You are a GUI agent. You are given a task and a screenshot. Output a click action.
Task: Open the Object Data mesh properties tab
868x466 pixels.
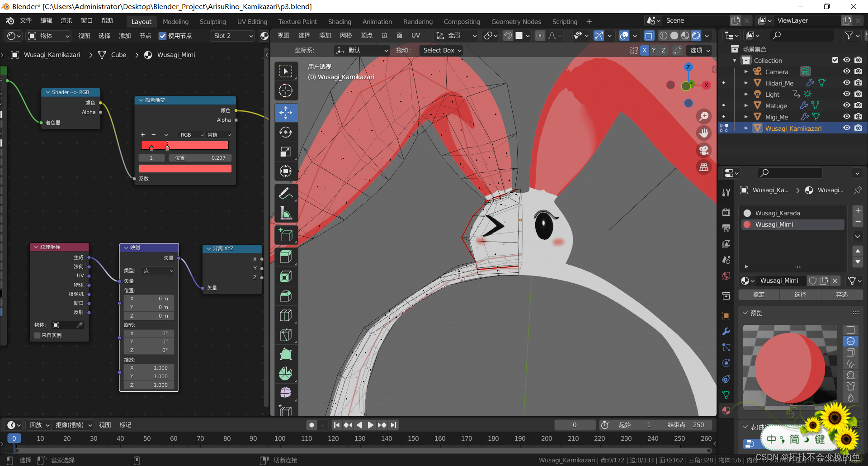[x=726, y=395]
